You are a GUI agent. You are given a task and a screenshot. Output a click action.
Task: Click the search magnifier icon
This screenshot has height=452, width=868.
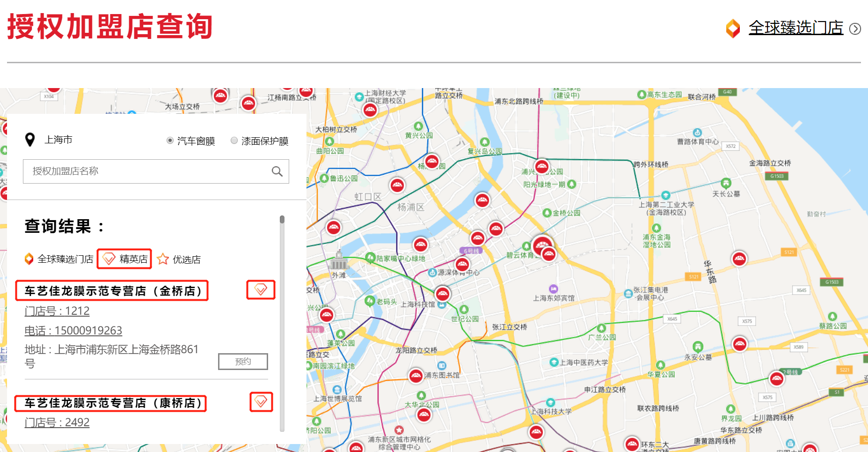click(x=277, y=171)
